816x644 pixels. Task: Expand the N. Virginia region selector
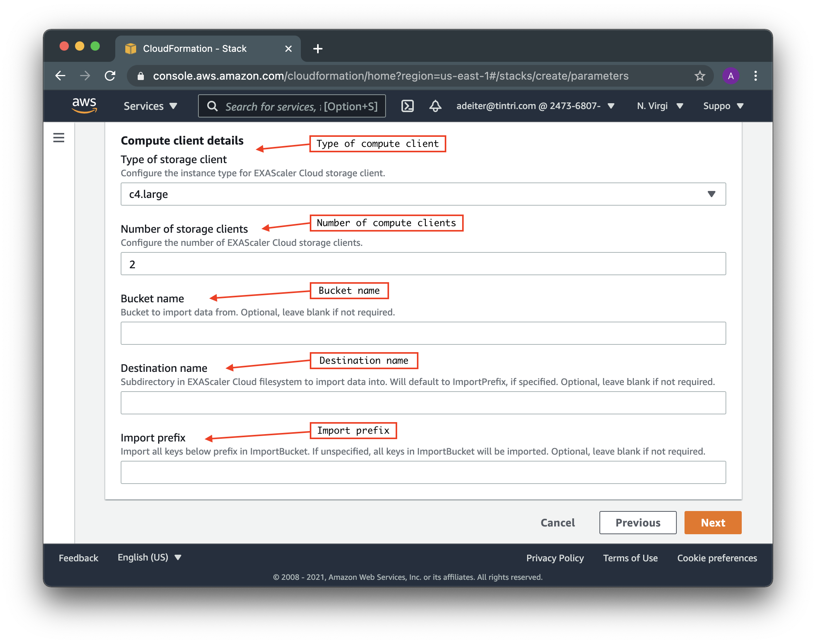pos(660,106)
